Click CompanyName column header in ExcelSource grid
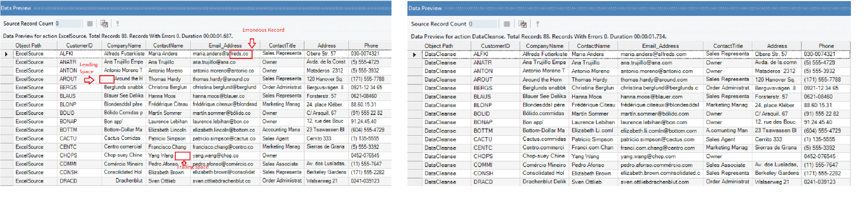The width and height of the screenshot is (868, 222). tap(125, 45)
